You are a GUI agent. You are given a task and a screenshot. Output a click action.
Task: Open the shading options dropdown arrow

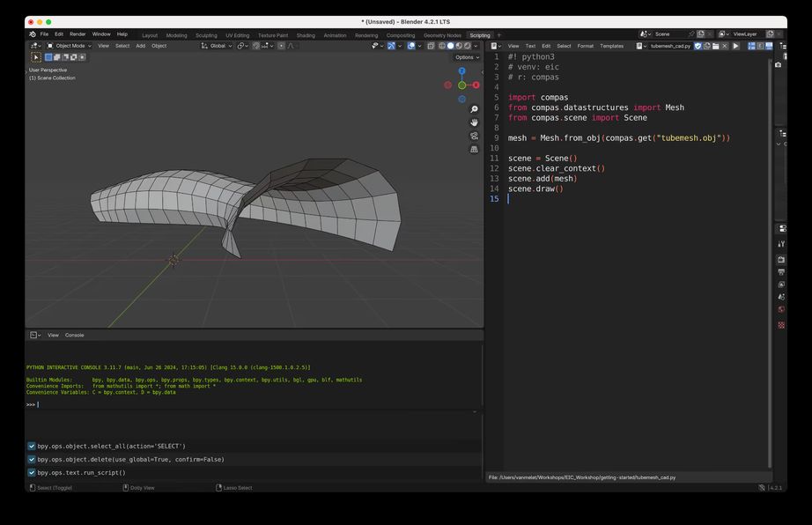(x=476, y=46)
